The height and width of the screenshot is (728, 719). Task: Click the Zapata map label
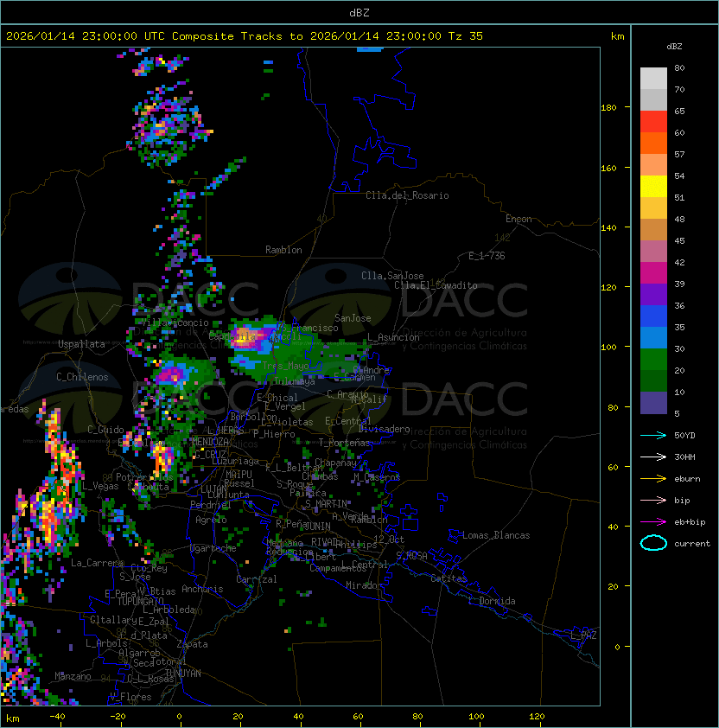coord(192,644)
